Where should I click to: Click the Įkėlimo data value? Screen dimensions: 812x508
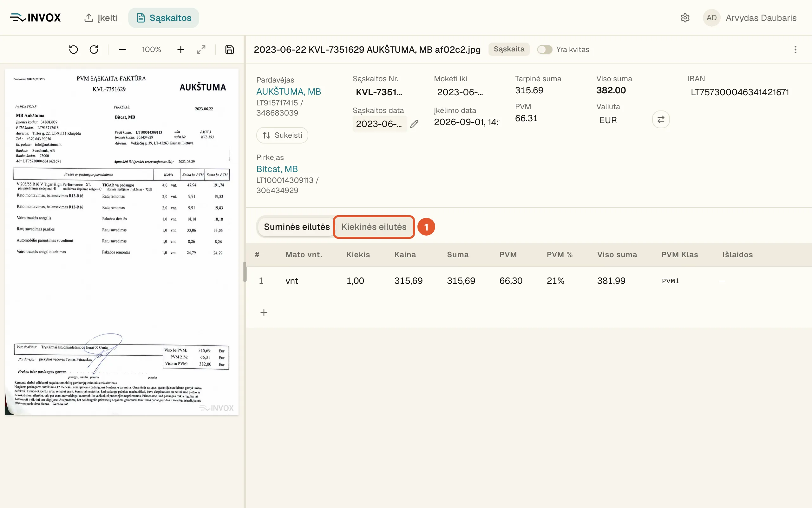click(466, 122)
